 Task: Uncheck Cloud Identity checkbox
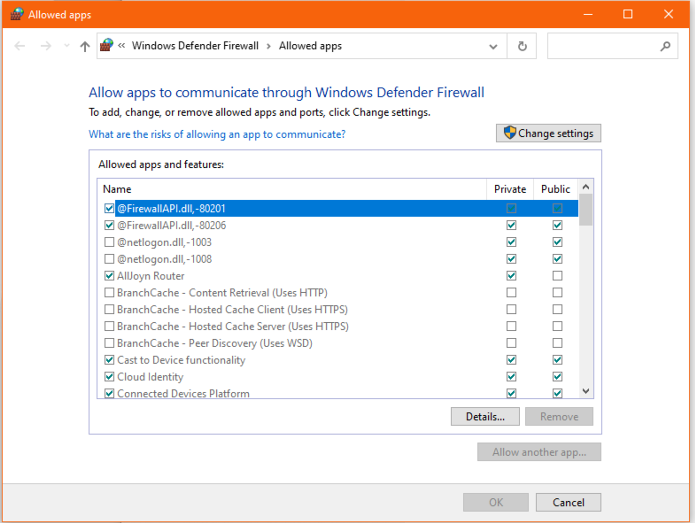pos(109,377)
